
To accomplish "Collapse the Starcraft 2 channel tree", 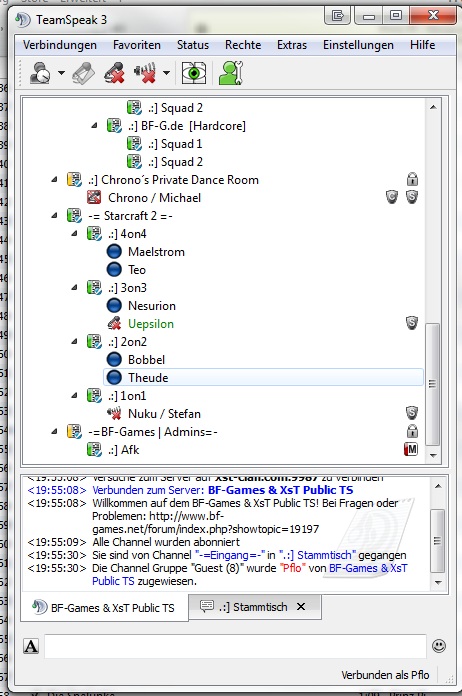I will pos(55,216).
